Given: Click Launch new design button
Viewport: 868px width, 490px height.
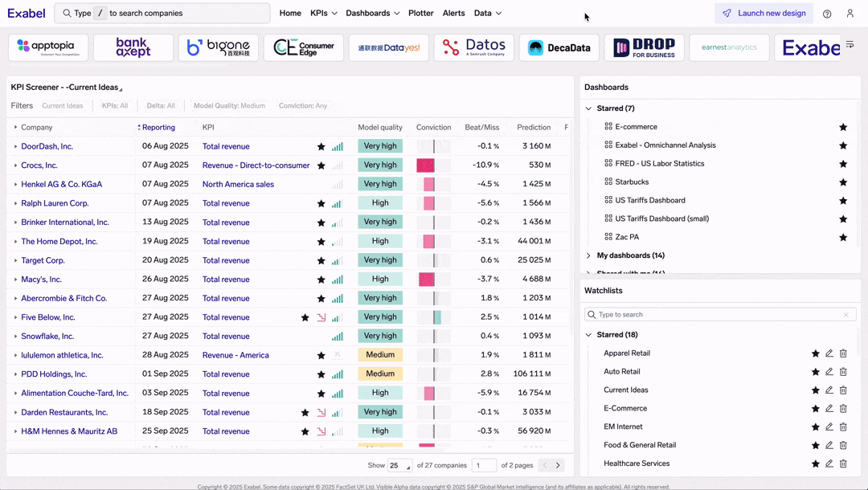Looking at the screenshot, I should coord(764,14).
